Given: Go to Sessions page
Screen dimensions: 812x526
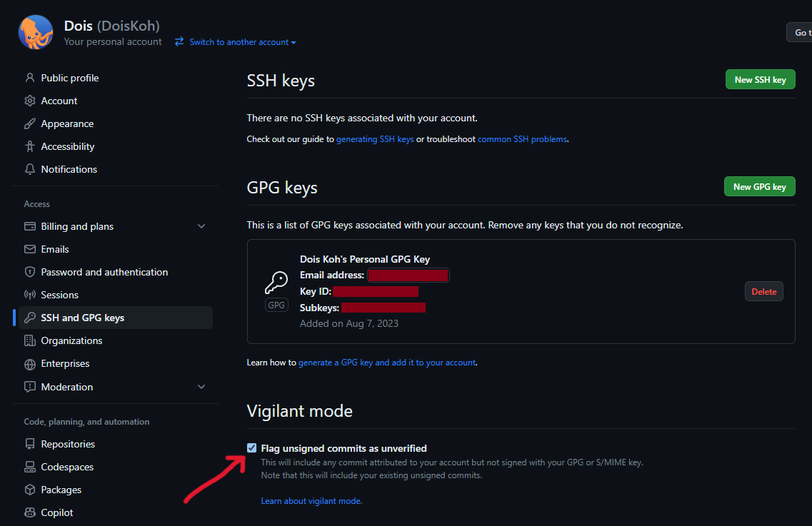Looking at the screenshot, I should tap(59, 295).
